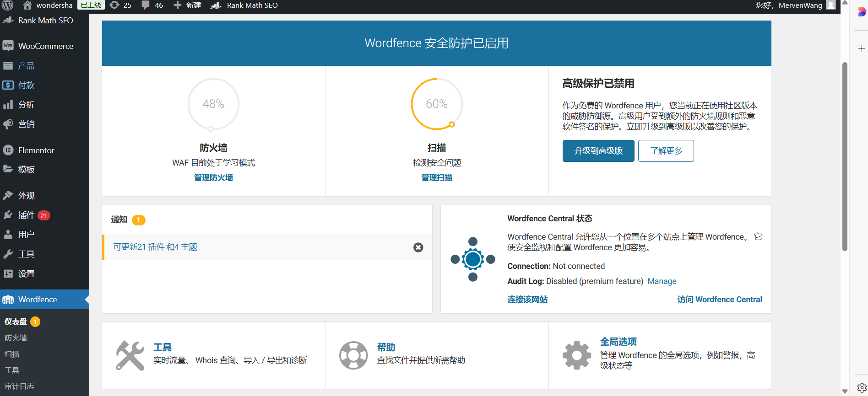Click the 48% firewall progress circle
This screenshot has width=868, height=396.
213,104
